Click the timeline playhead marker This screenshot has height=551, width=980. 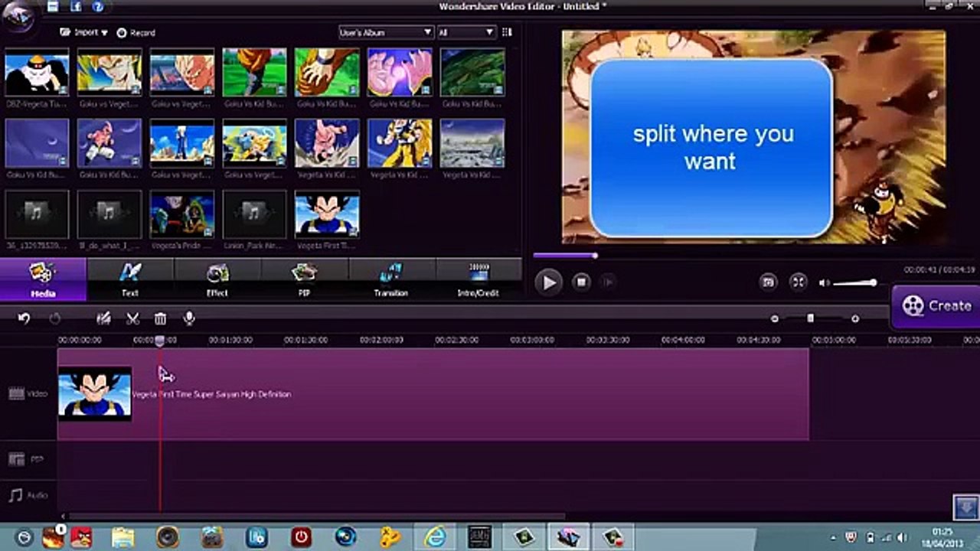coord(160,341)
